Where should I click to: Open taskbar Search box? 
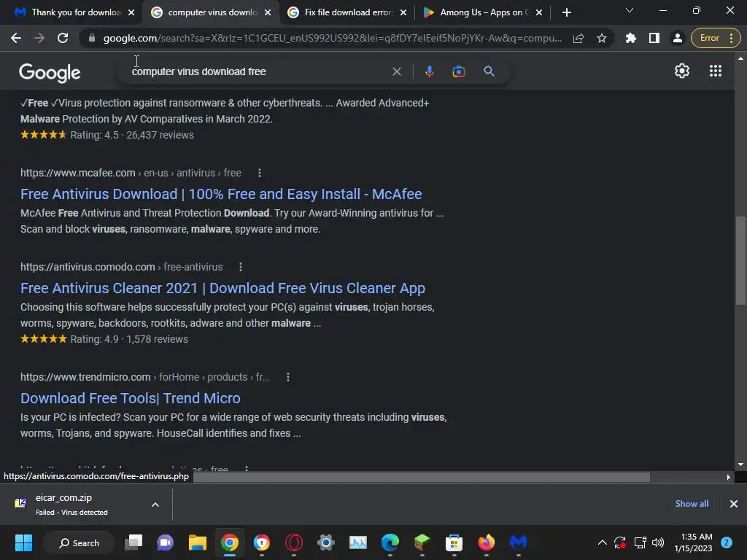(79, 542)
